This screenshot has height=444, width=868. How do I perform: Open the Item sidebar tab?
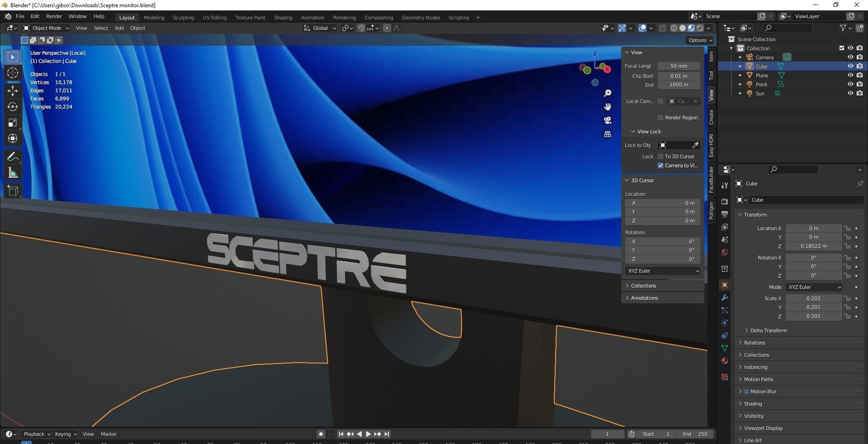click(711, 57)
